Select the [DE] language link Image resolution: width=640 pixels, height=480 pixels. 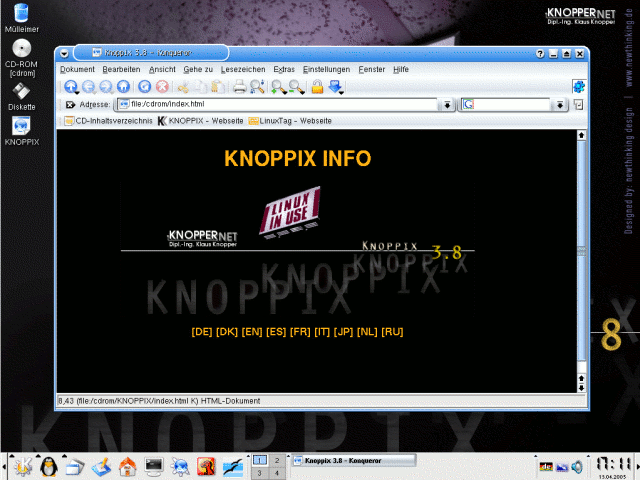pyautogui.click(x=202, y=332)
